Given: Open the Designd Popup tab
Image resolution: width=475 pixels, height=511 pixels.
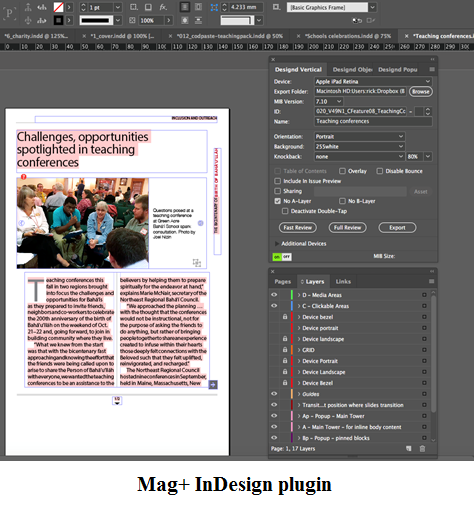Looking at the screenshot, I should click(x=397, y=69).
